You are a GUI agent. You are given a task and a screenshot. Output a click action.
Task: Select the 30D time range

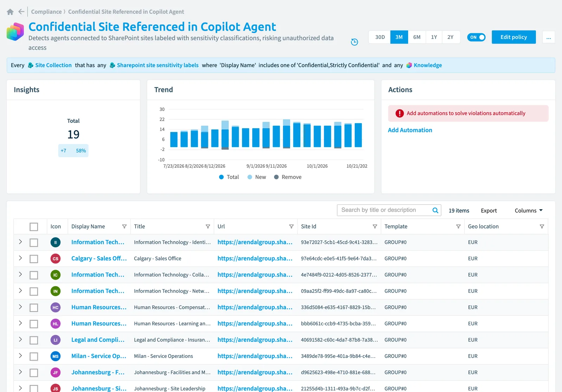click(380, 37)
